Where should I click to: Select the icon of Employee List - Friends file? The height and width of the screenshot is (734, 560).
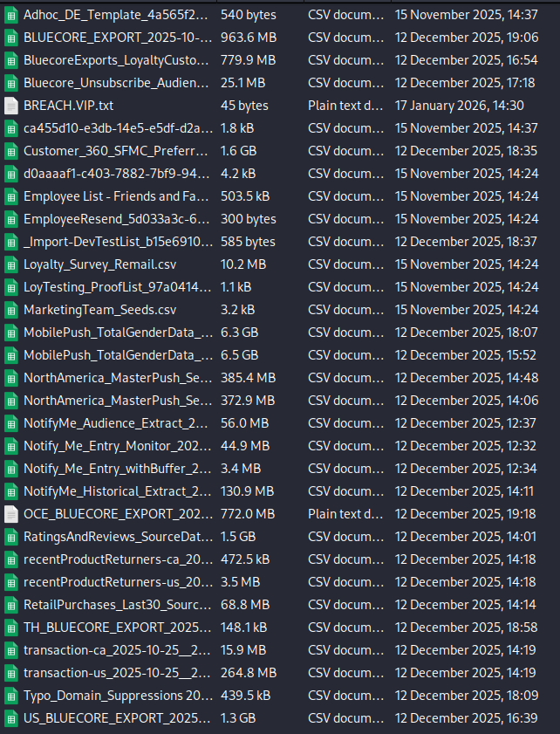10,196
